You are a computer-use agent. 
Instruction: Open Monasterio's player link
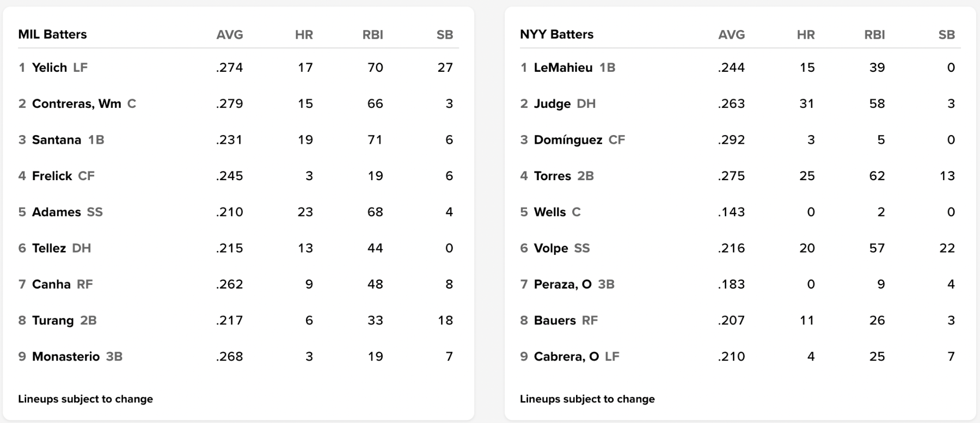65,357
